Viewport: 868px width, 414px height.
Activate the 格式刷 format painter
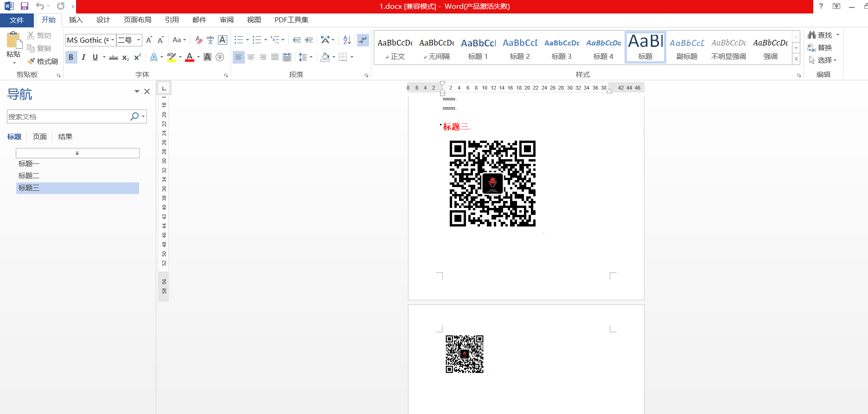(42, 61)
